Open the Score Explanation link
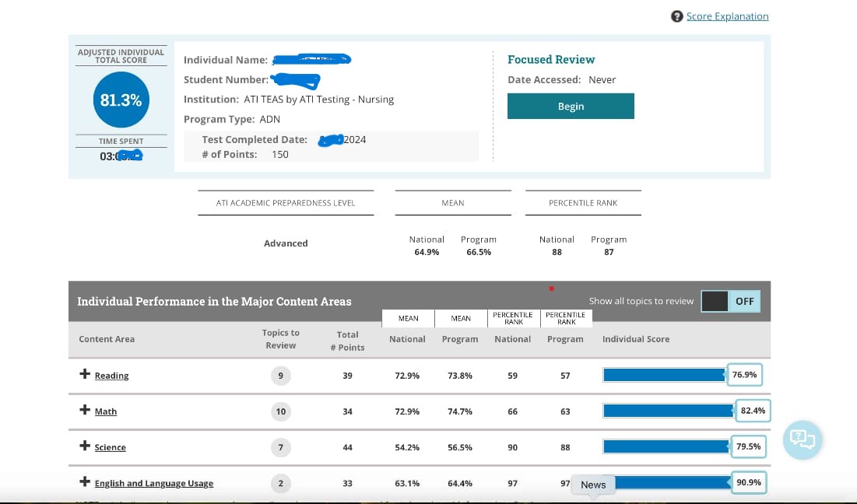857x504 pixels. (x=727, y=16)
